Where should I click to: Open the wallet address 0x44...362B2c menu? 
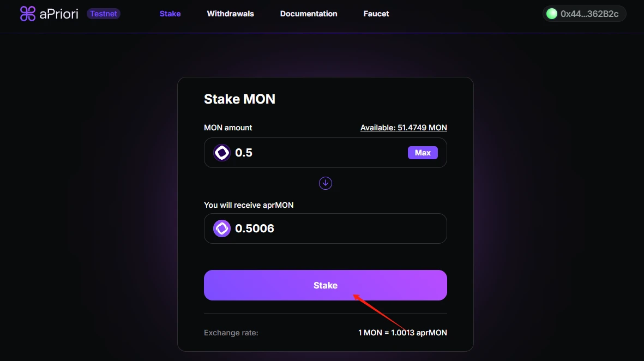click(589, 14)
